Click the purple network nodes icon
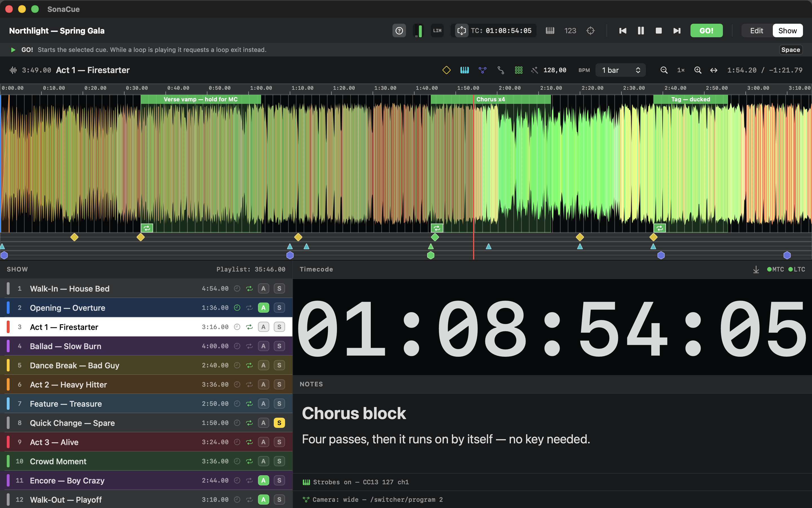 point(482,70)
